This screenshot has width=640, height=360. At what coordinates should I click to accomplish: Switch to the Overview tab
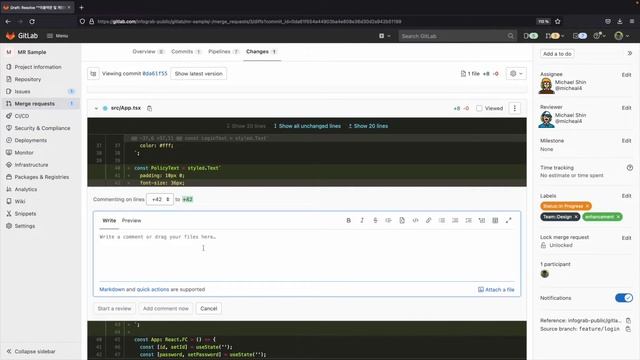pyautogui.click(x=148, y=51)
